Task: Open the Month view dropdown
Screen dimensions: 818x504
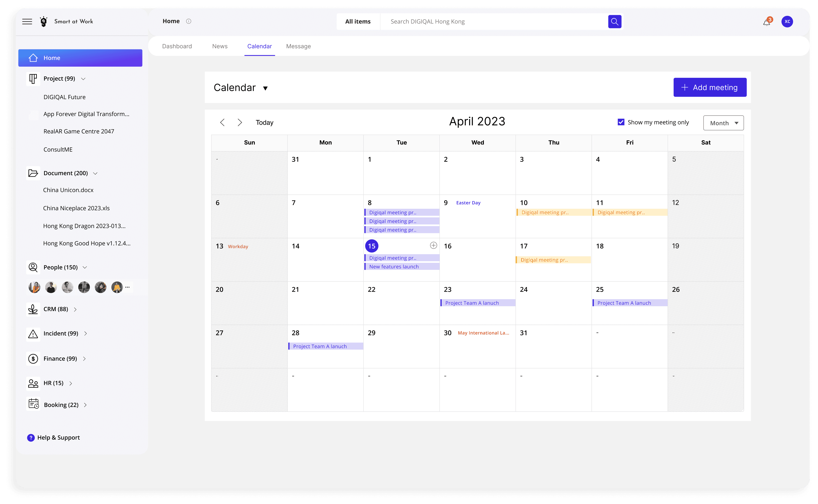Action: click(x=723, y=123)
